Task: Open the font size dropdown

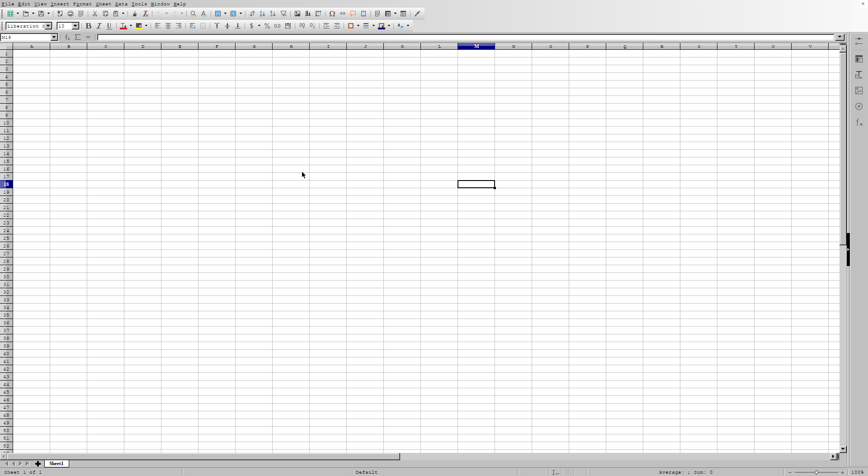Action: (x=75, y=26)
